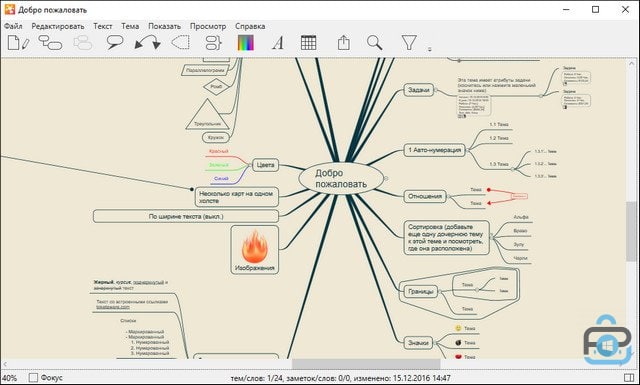Toggle the Фокус checkbox
640x385 pixels.
(x=33, y=378)
